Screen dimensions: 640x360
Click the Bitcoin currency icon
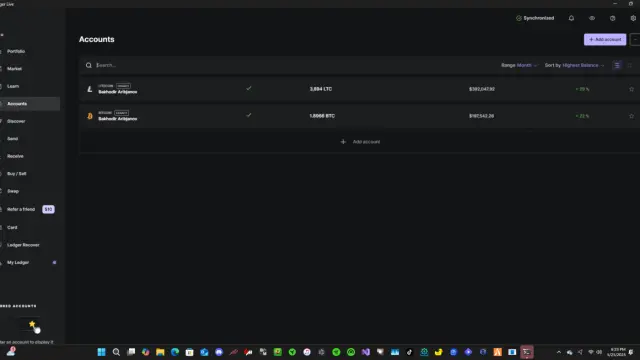click(x=90, y=116)
